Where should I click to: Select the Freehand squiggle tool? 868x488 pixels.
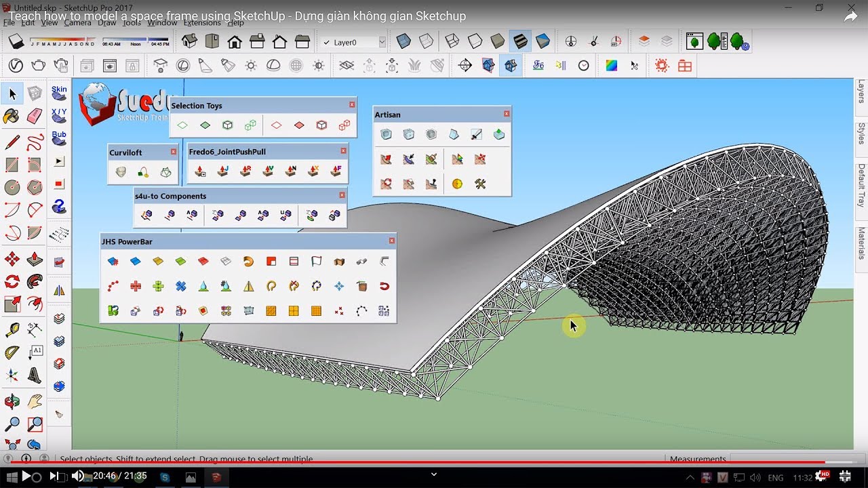coord(35,142)
